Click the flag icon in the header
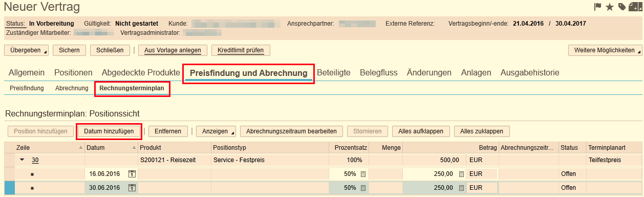Screen dimensions: 644x197 tap(597, 7)
